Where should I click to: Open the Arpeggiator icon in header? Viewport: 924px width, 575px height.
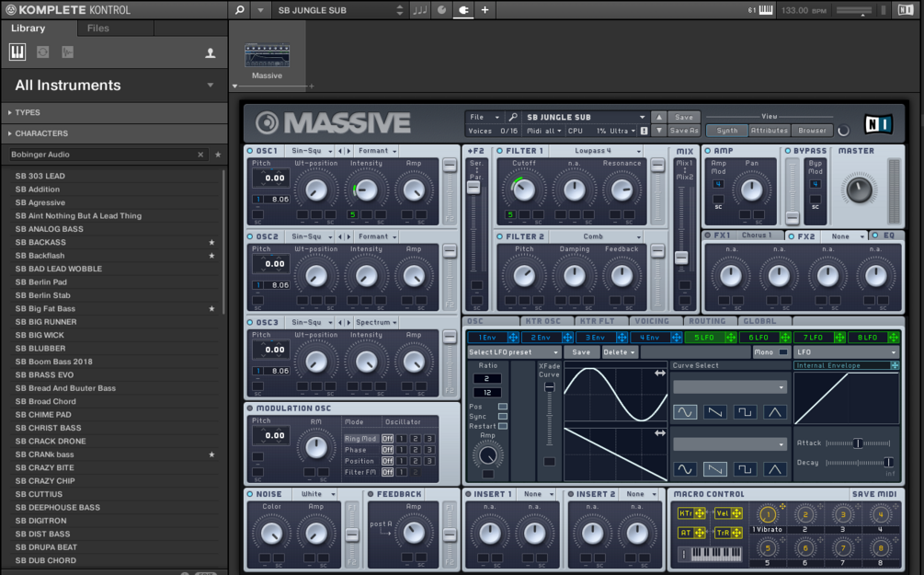click(441, 10)
